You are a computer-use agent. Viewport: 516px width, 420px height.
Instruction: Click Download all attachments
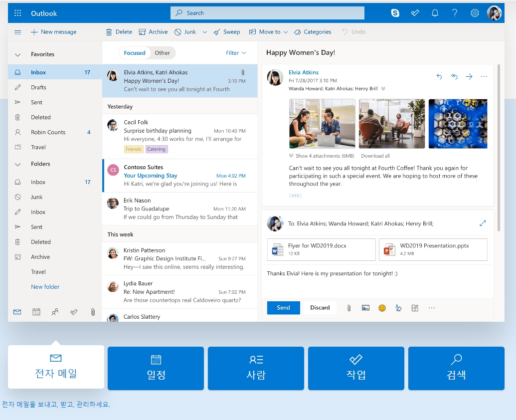click(x=375, y=156)
